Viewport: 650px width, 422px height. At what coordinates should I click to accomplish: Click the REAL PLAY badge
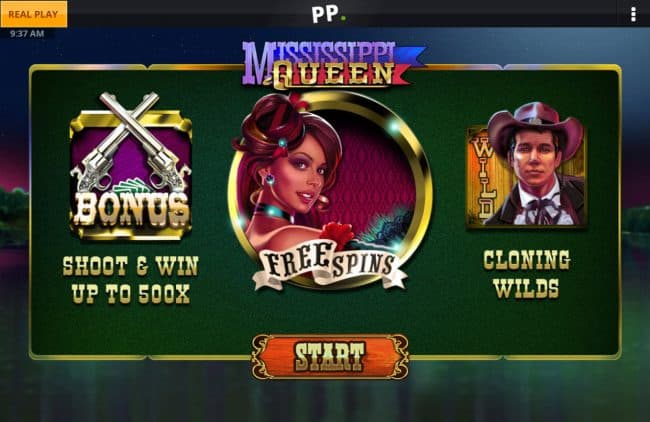[34, 14]
